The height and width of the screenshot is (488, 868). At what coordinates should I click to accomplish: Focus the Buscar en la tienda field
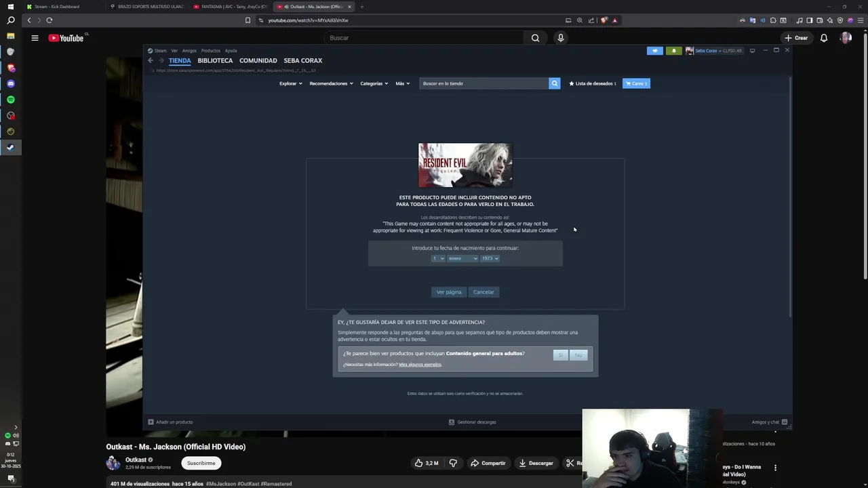(484, 83)
